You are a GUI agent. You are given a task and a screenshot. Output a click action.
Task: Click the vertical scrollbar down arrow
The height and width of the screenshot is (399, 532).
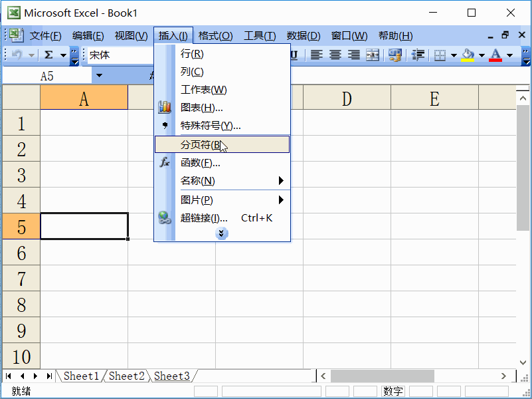click(523, 362)
